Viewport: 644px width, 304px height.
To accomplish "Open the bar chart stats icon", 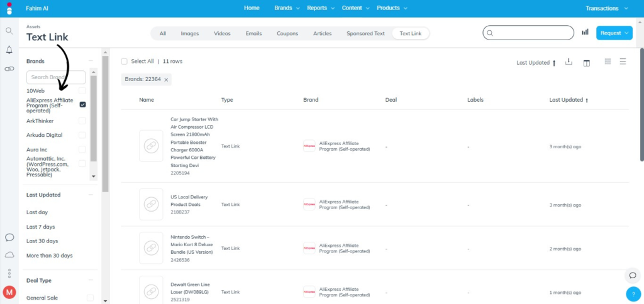I will [x=585, y=33].
